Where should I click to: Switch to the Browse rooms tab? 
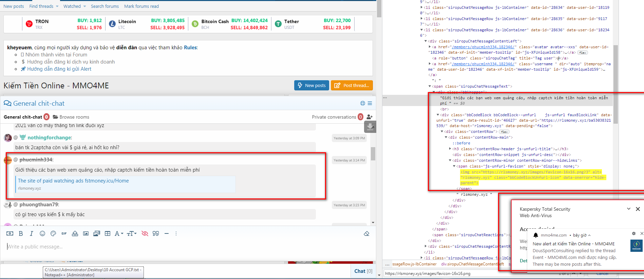point(71,117)
